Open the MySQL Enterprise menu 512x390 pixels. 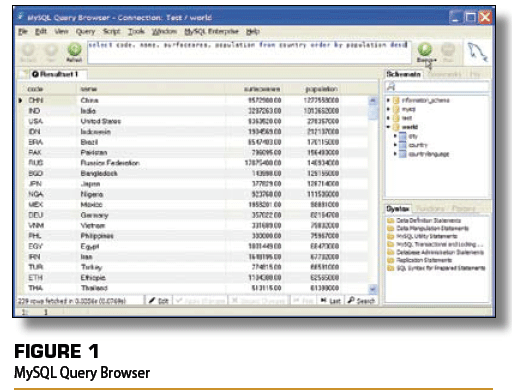(x=212, y=31)
